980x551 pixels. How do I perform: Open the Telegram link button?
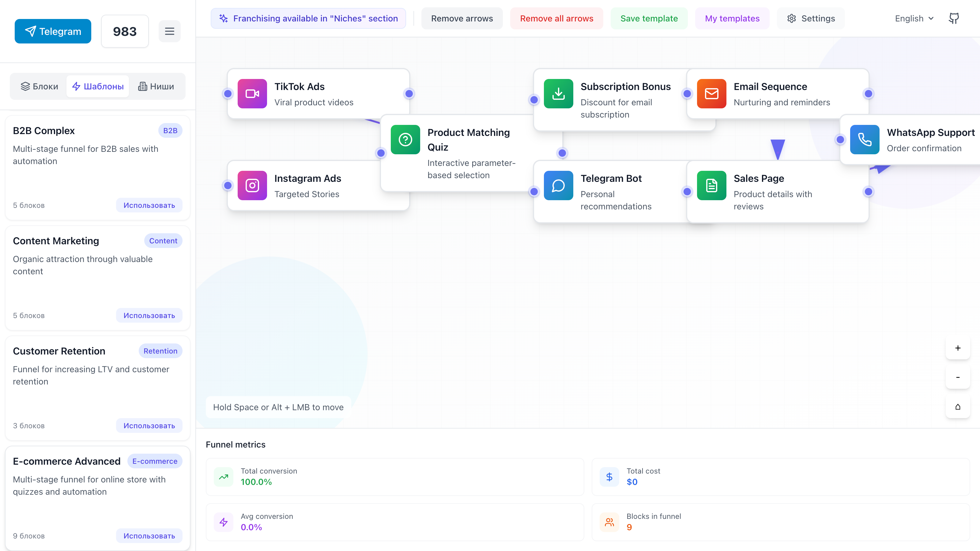coord(53,31)
